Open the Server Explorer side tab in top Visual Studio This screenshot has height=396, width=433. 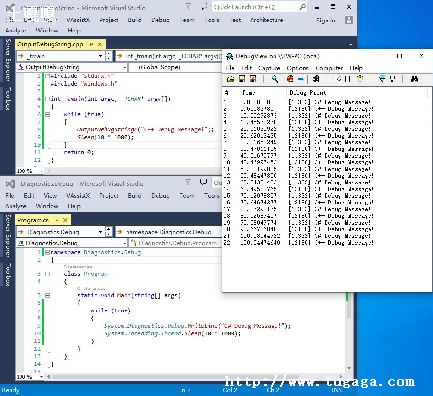pos(8,60)
